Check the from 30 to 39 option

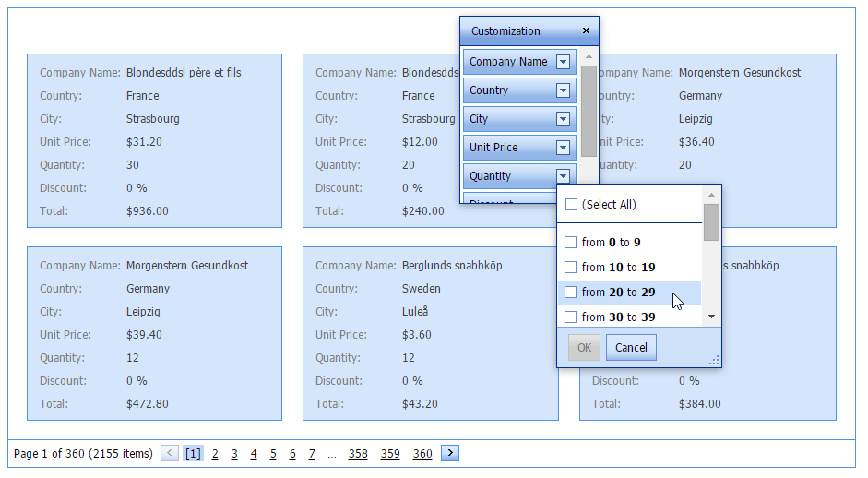pos(570,317)
